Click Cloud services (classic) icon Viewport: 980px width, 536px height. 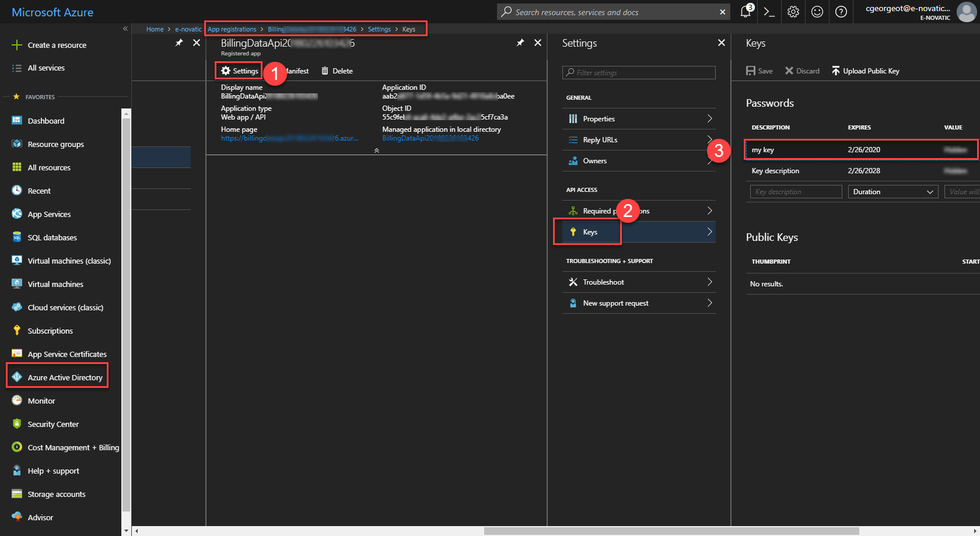[17, 307]
